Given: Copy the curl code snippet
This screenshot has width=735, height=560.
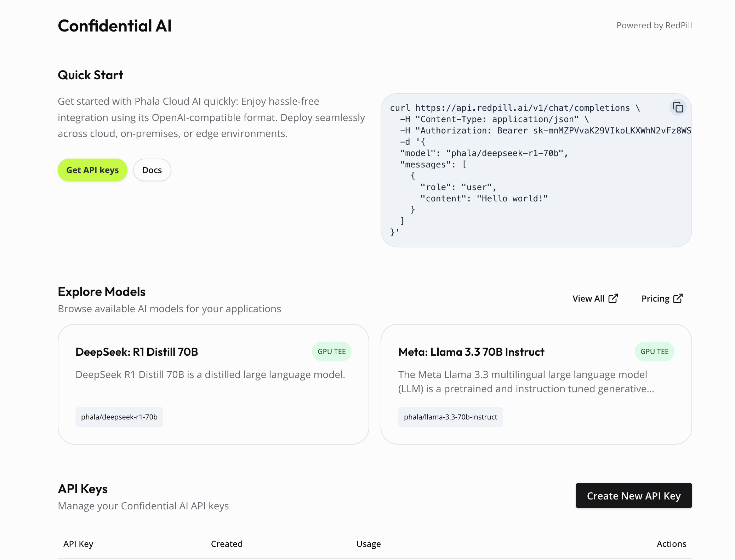Looking at the screenshot, I should click(678, 107).
